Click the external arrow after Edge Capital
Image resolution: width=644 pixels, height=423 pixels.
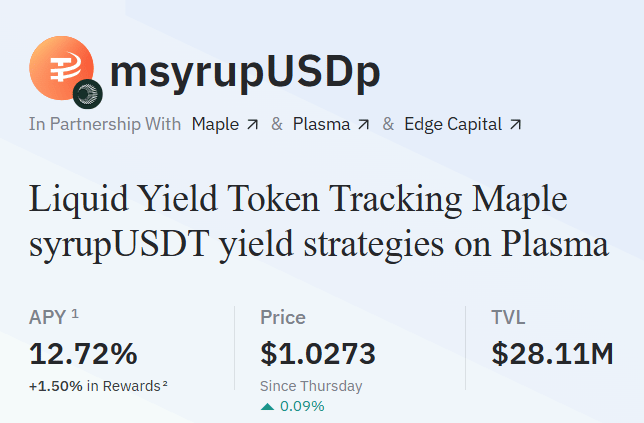pos(515,125)
